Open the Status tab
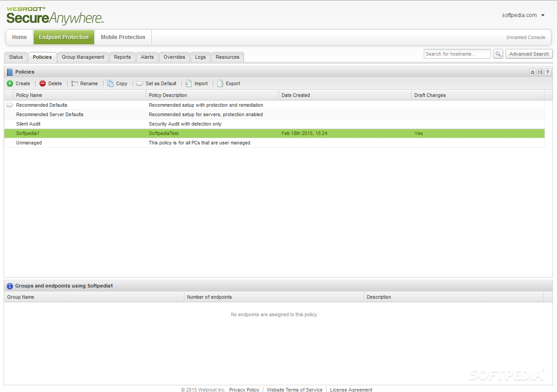The width and height of the screenshot is (557, 392). tap(16, 57)
